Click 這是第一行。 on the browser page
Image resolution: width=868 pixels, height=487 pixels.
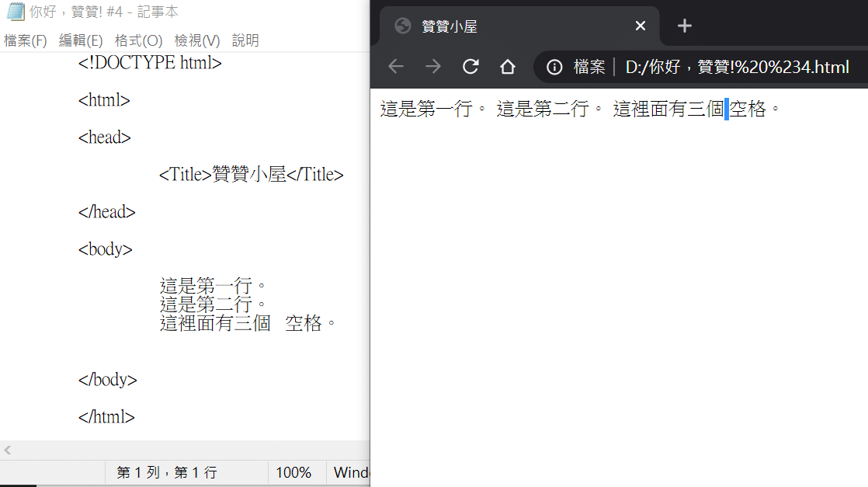pos(433,109)
